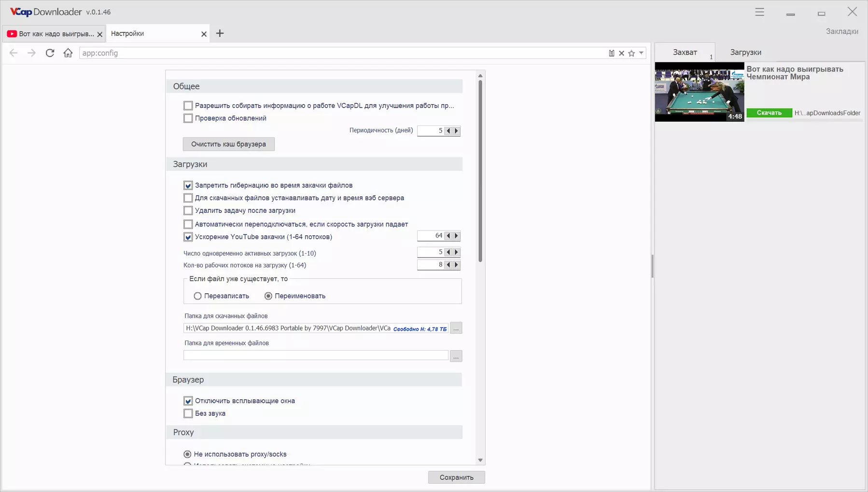Image resolution: width=868 pixels, height=492 pixels.
Task: Click the bookmark star icon in address bar
Action: [x=631, y=54]
